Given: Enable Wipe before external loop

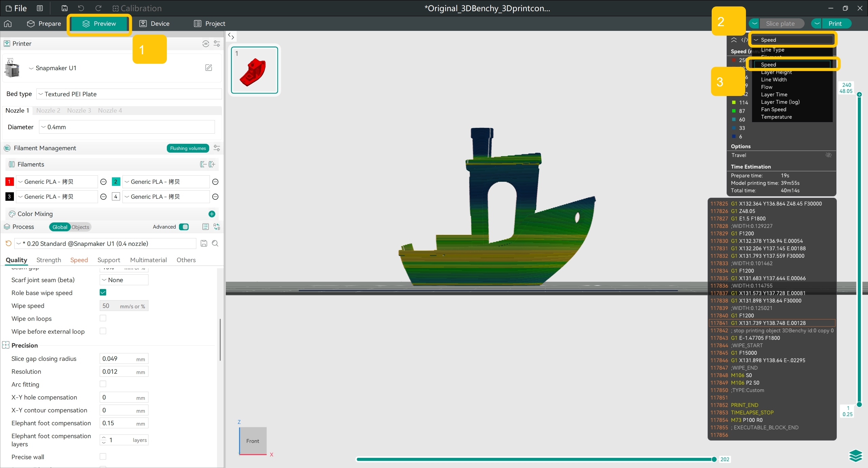Looking at the screenshot, I should (x=103, y=331).
